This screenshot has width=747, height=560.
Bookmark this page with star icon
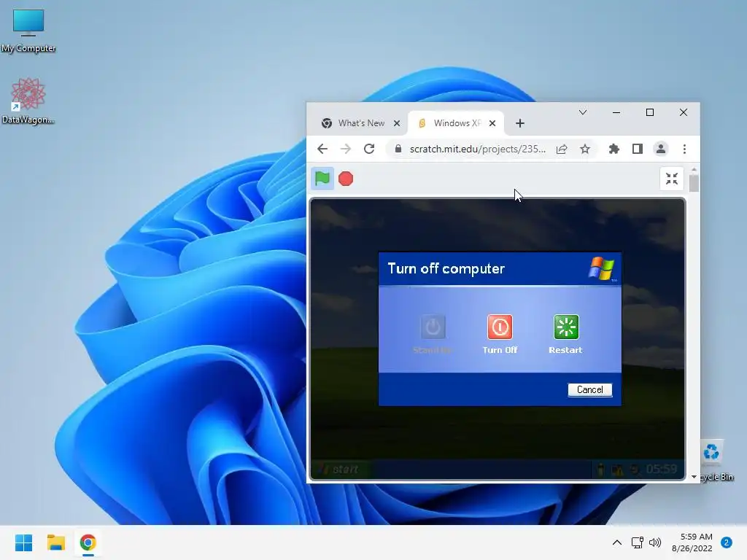[x=585, y=149]
